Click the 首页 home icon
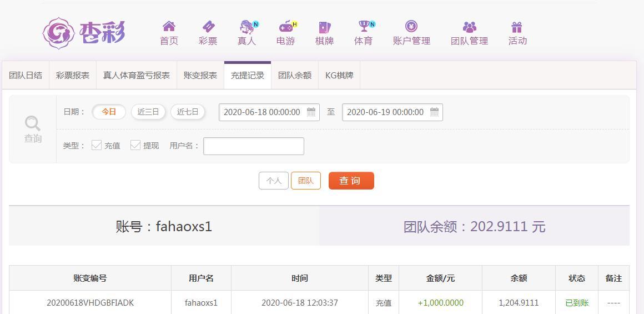 click(x=169, y=26)
